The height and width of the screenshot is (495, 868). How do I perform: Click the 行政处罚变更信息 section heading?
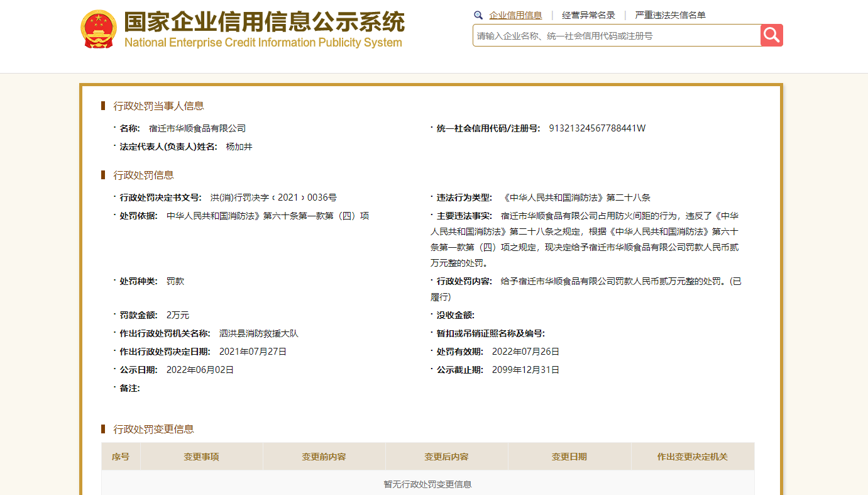[x=153, y=429]
